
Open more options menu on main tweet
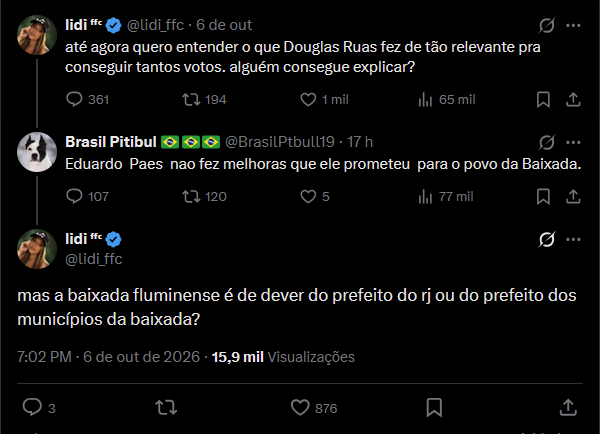coord(573,240)
